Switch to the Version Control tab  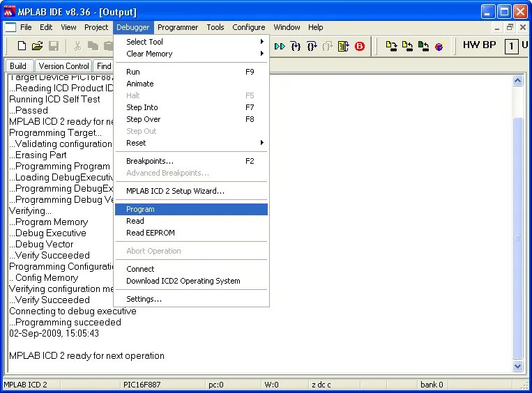tap(63, 65)
